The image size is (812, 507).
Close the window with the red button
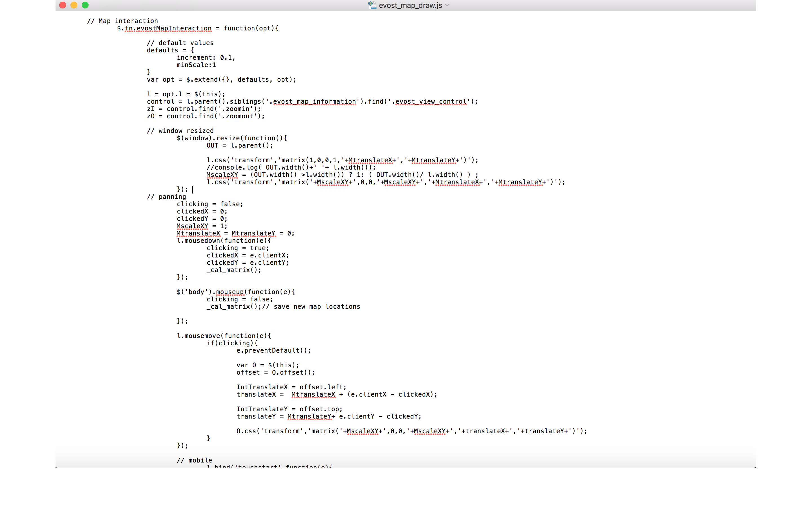62,5
